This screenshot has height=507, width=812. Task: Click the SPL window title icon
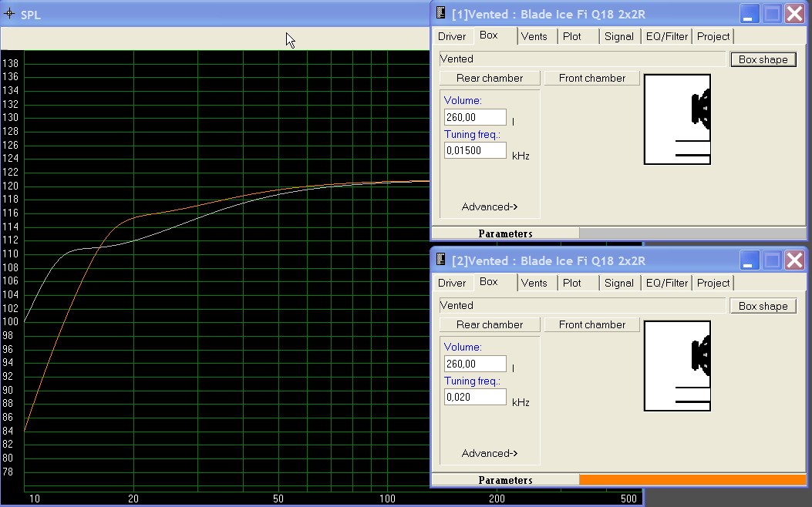(x=9, y=14)
